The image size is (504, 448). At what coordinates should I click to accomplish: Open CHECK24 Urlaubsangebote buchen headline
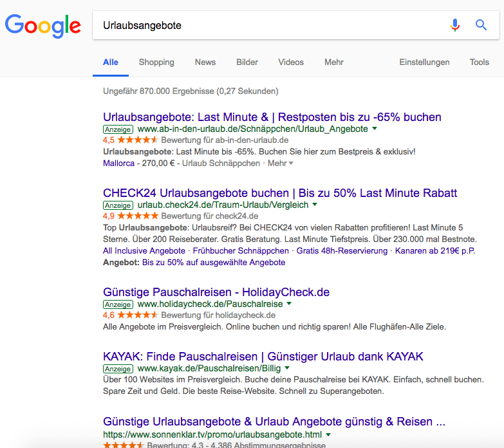click(x=280, y=193)
